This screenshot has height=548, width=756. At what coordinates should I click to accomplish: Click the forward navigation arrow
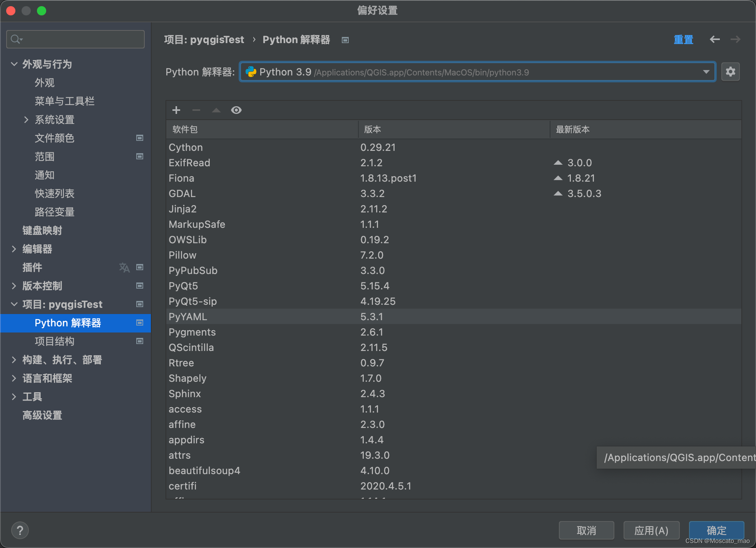tap(735, 39)
